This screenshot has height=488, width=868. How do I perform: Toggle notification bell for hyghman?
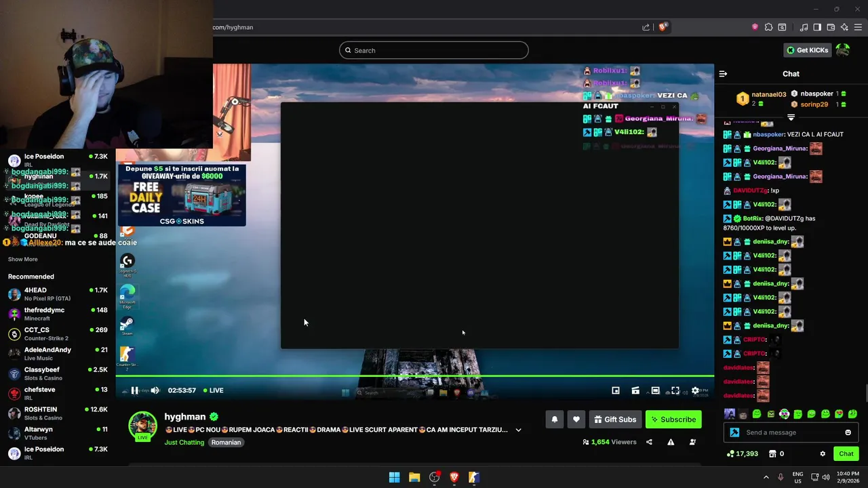554,420
